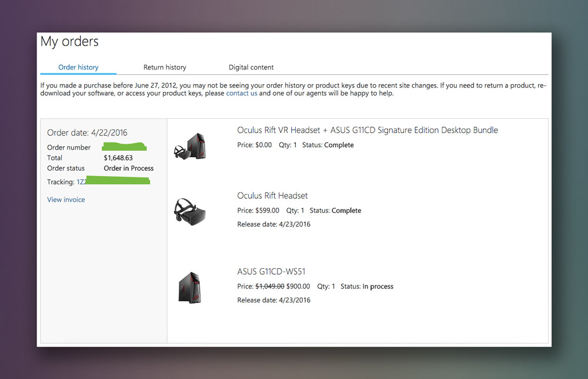Click the redacted order number field
The height and width of the screenshot is (379, 588).
[123, 147]
